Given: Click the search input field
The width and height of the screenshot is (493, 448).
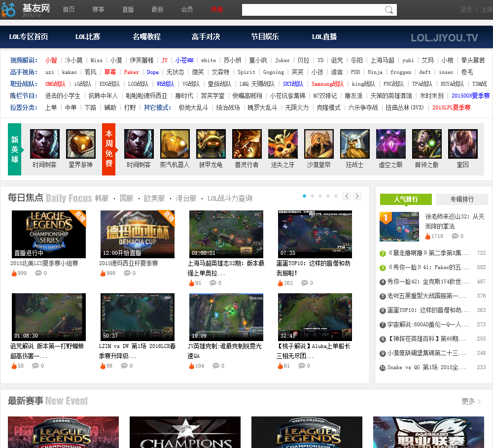Looking at the screenshot, I should click(x=313, y=10).
